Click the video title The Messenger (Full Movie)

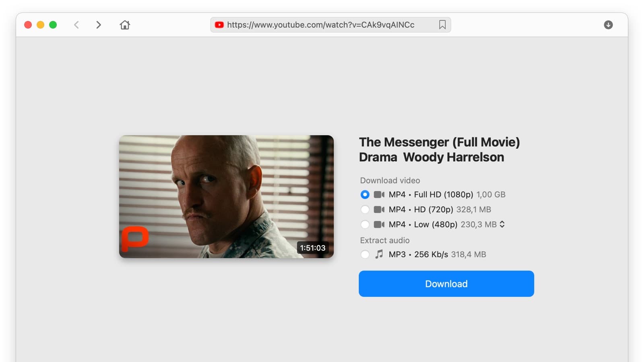click(440, 150)
